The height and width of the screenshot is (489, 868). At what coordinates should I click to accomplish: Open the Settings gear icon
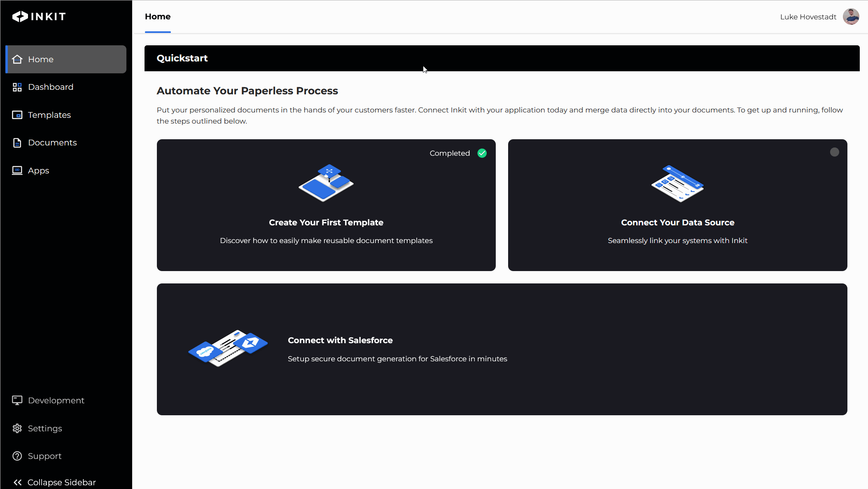coord(17,428)
